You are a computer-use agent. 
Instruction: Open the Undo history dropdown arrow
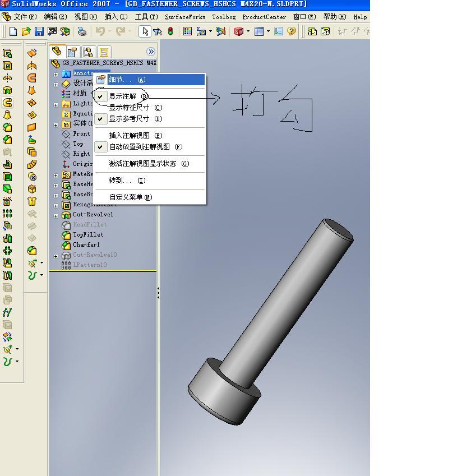tap(109, 31)
